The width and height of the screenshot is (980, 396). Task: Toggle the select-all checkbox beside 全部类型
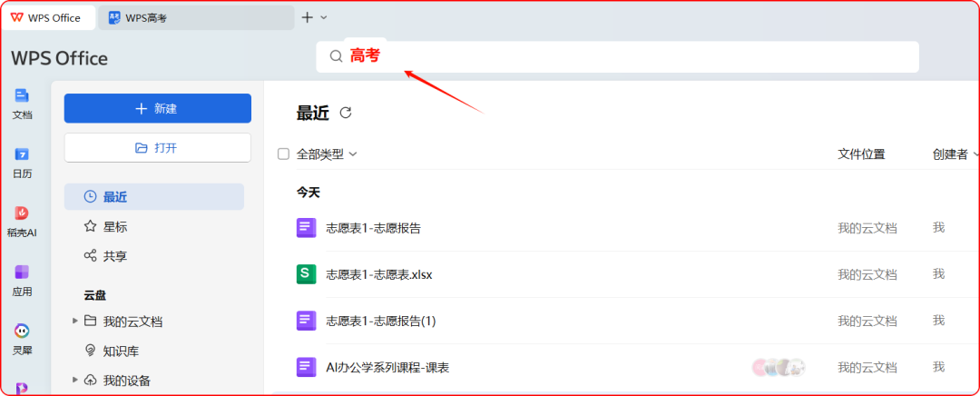(283, 153)
